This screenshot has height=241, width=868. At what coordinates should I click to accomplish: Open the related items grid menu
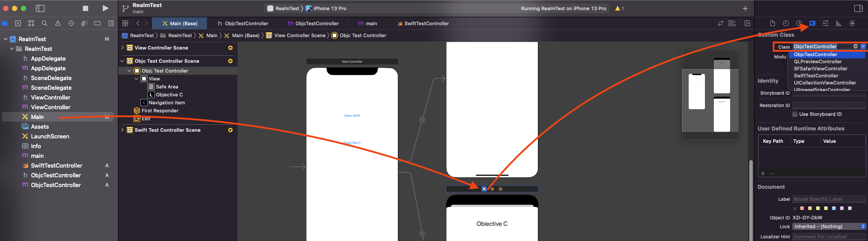[x=125, y=23]
